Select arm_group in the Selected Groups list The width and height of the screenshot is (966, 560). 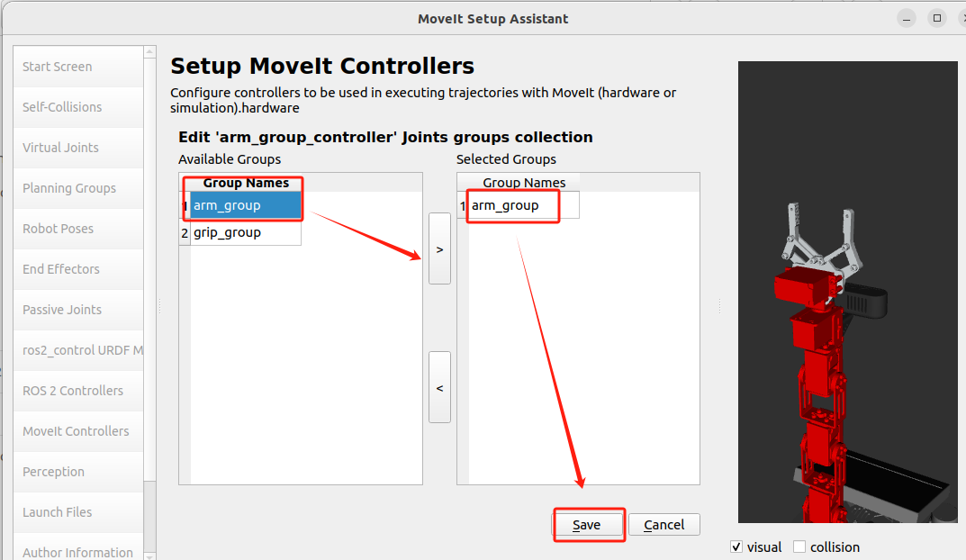click(x=524, y=206)
